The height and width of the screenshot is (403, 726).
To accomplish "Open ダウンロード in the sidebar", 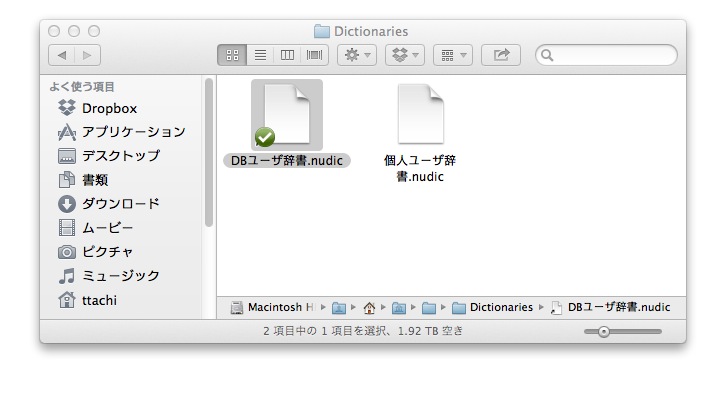I will tap(120, 204).
